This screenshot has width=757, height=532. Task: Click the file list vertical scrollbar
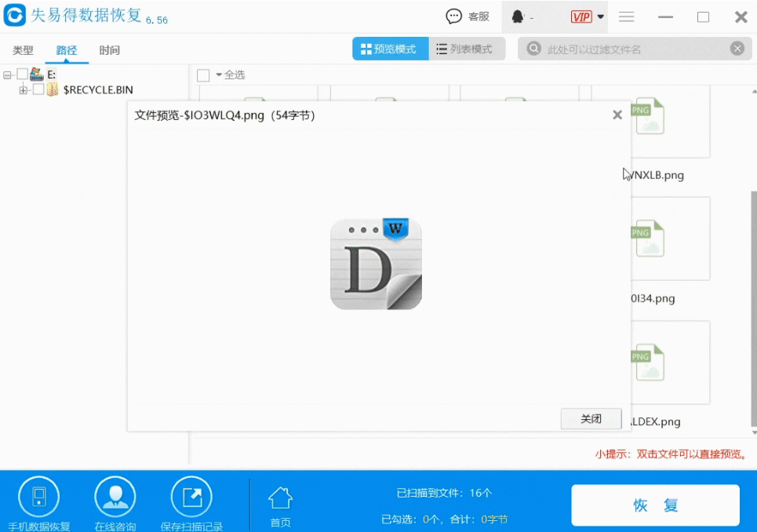coord(754,309)
